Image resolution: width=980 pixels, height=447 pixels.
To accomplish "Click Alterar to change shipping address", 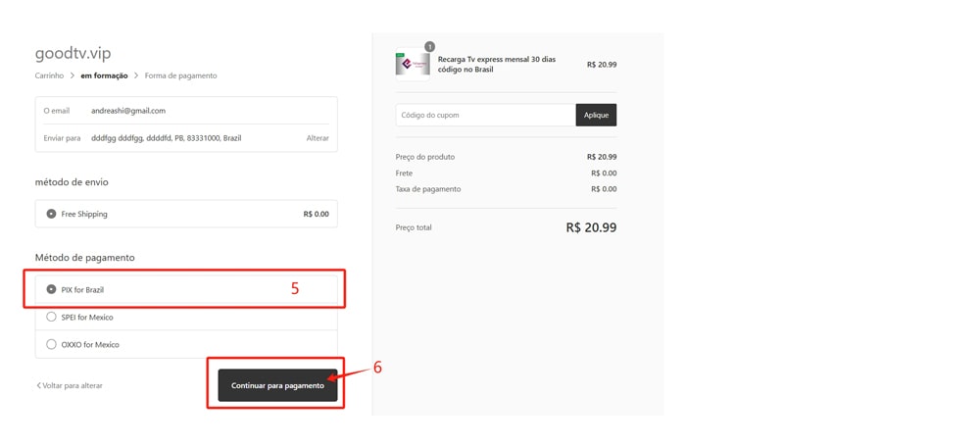I will point(318,138).
